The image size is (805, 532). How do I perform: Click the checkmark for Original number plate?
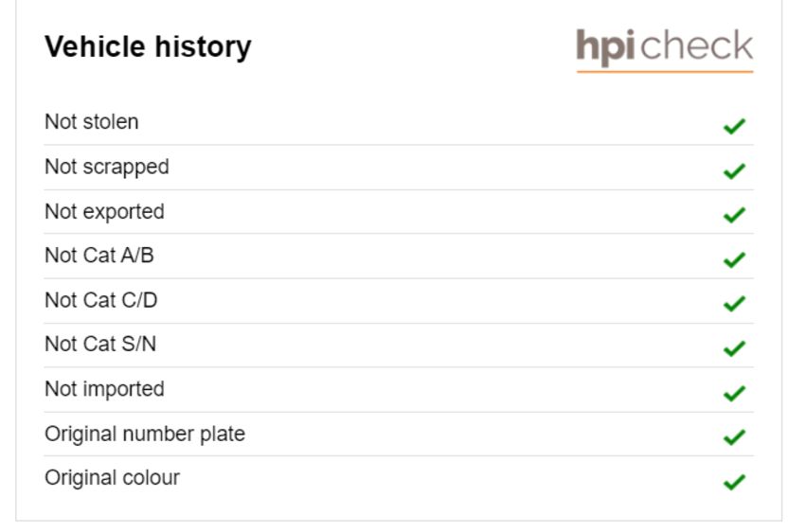tap(734, 437)
